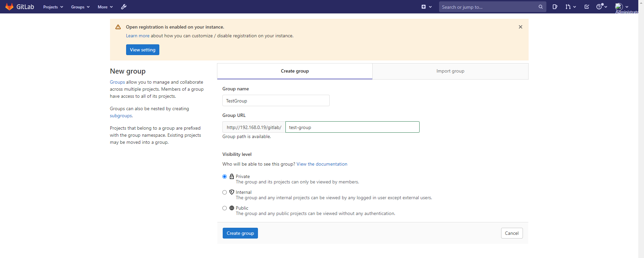
Task: Click the 'Visibility level' label
Action: point(237,154)
